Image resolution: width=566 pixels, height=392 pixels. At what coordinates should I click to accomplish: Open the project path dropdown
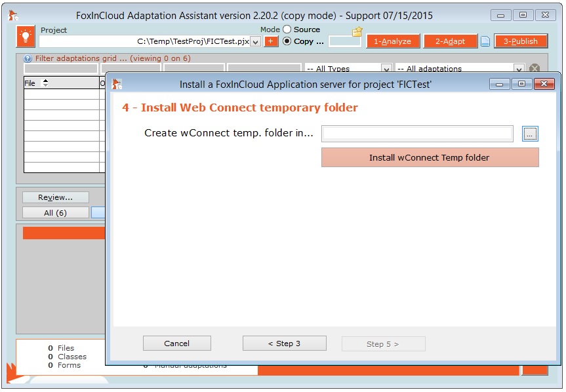coord(255,41)
